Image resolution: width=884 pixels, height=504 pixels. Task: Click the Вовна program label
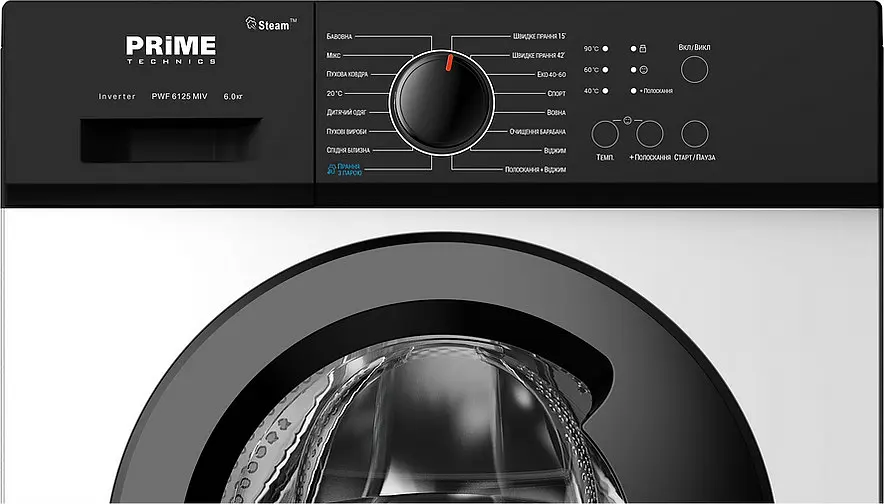click(556, 113)
